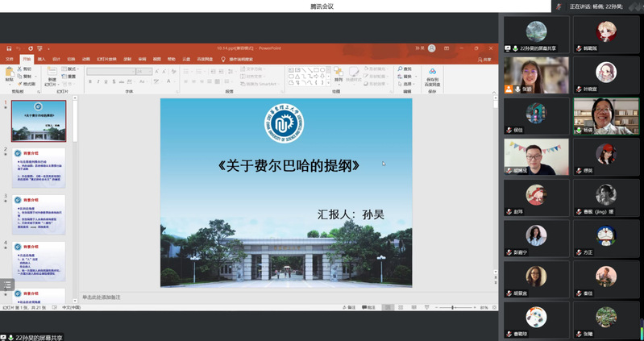Click the Share button in the ribbon

(x=484, y=59)
